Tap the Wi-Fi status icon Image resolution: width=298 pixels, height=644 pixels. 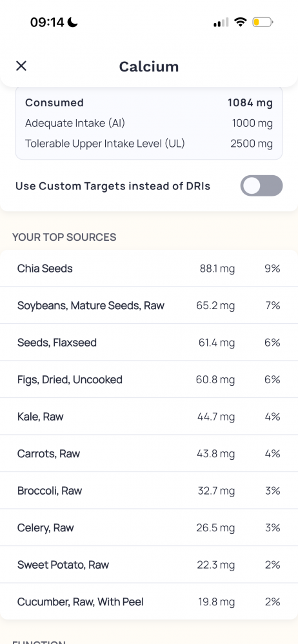click(240, 22)
